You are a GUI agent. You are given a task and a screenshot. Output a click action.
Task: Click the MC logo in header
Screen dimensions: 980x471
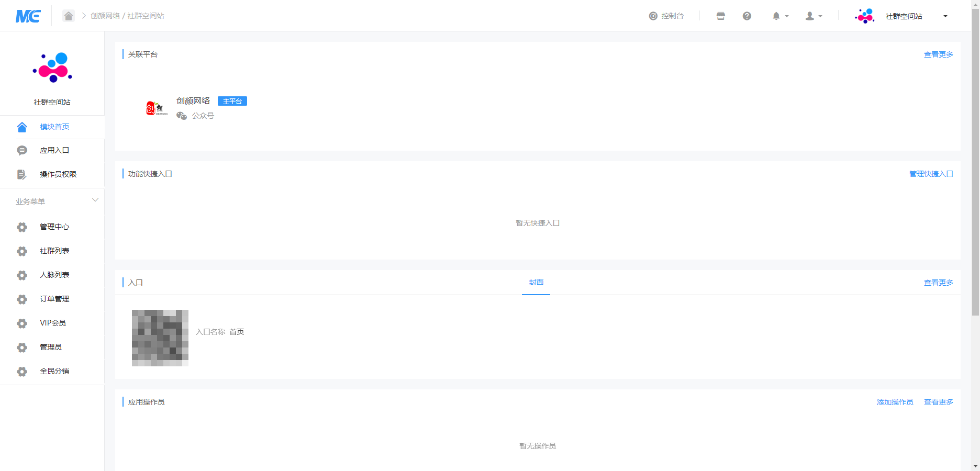pyautogui.click(x=28, y=16)
